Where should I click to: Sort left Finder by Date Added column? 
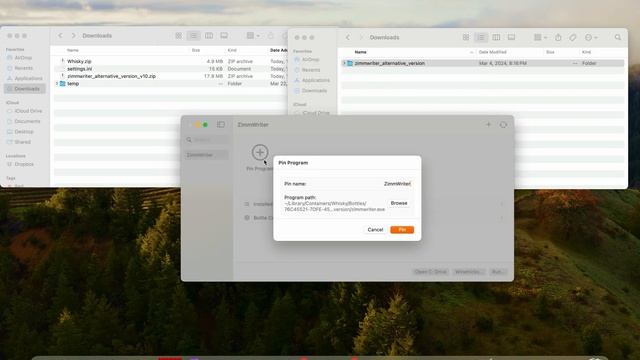(279, 50)
